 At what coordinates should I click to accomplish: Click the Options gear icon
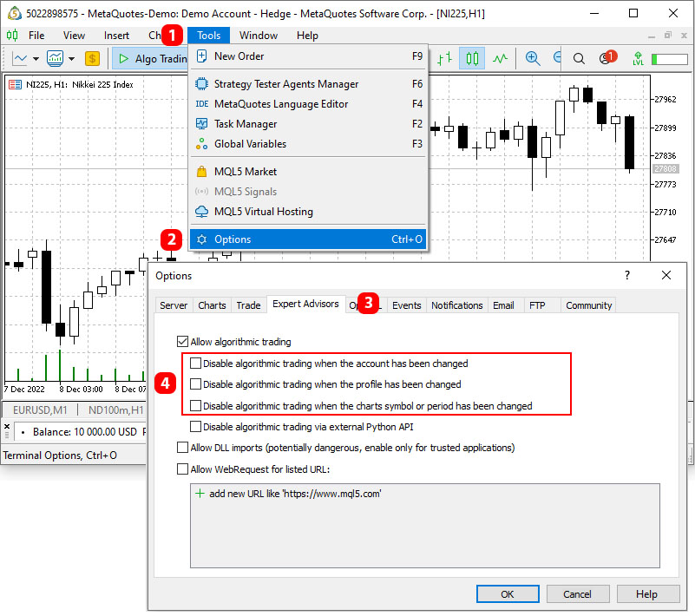tap(201, 239)
